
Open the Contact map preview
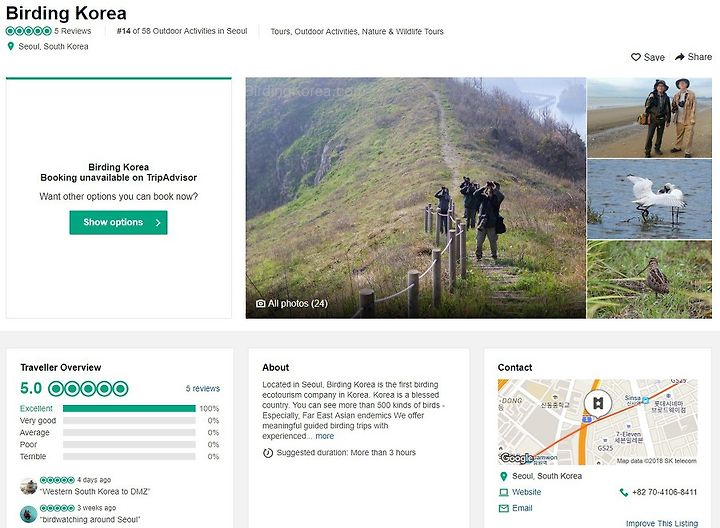coord(597,422)
